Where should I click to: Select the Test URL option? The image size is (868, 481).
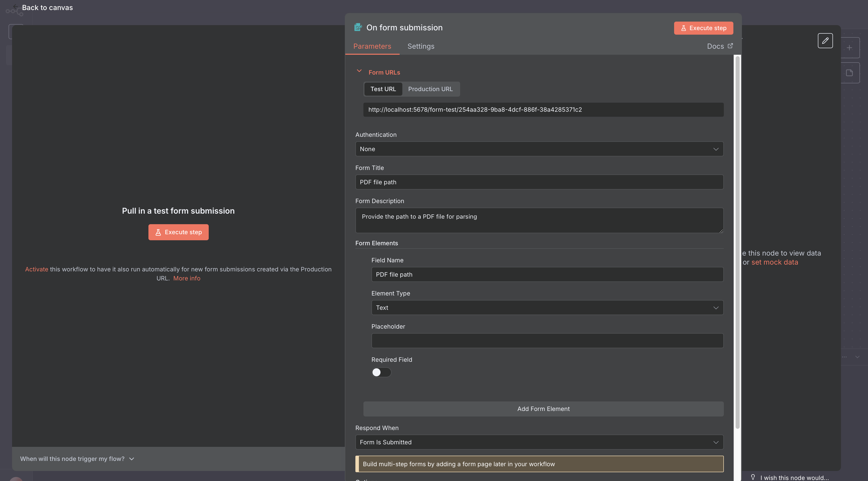[383, 89]
